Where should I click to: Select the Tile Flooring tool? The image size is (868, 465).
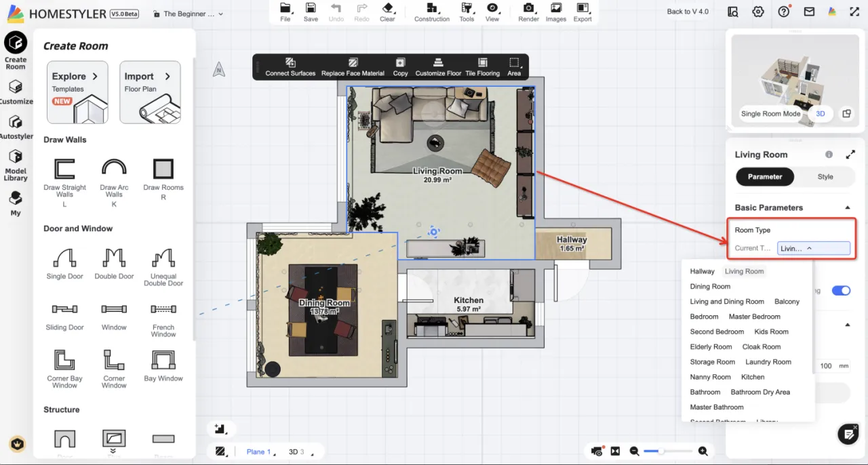point(482,66)
